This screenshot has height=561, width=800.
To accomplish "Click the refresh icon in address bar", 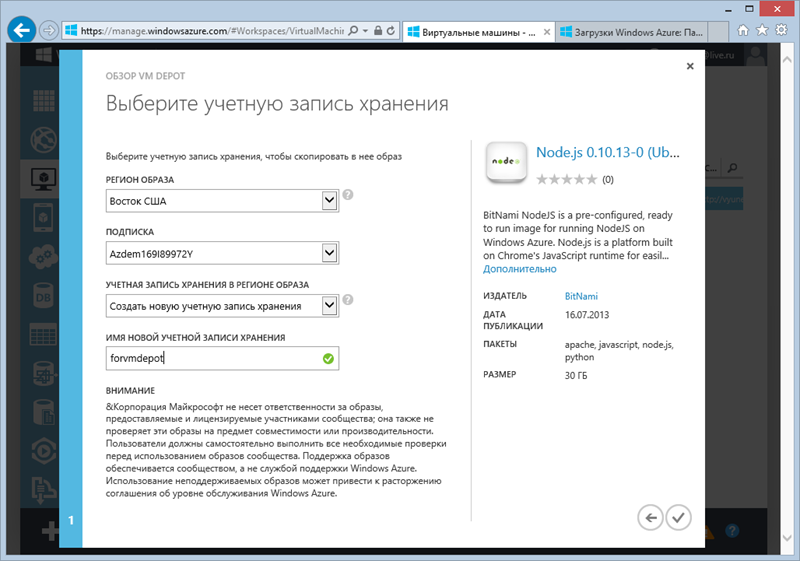I will point(390,31).
